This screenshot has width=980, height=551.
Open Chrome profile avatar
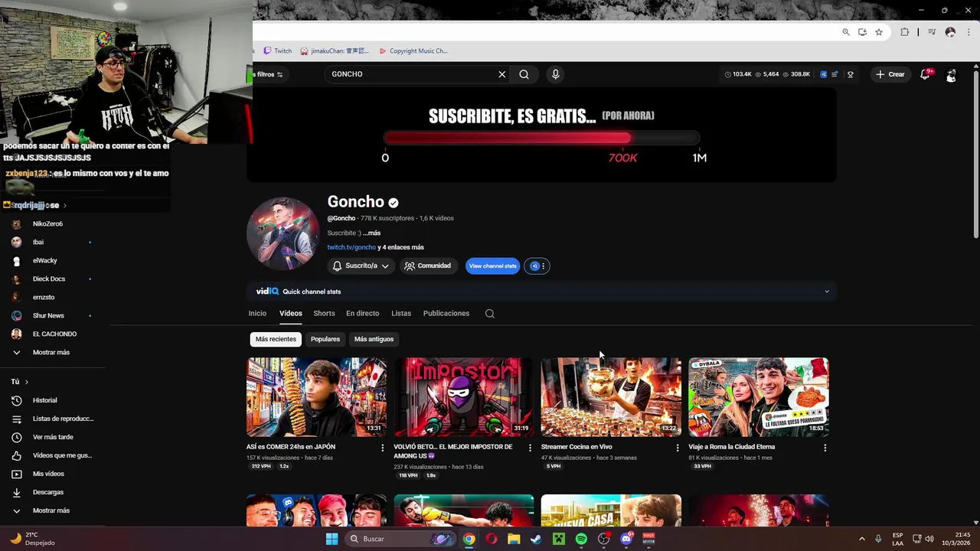(x=950, y=32)
